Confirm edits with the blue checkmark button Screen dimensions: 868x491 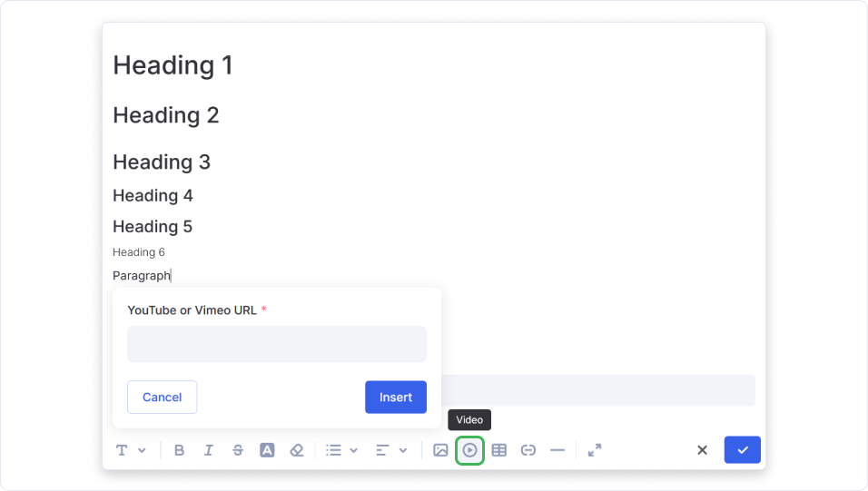(x=742, y=450)
